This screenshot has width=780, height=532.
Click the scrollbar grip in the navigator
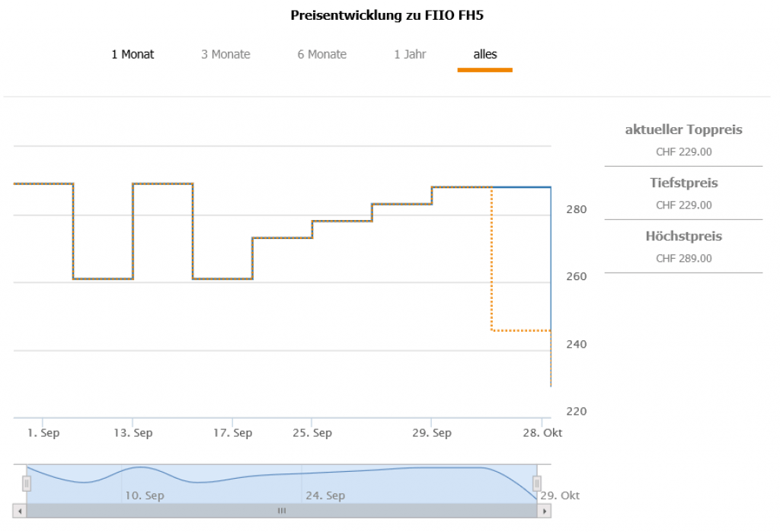coord(282,511)
